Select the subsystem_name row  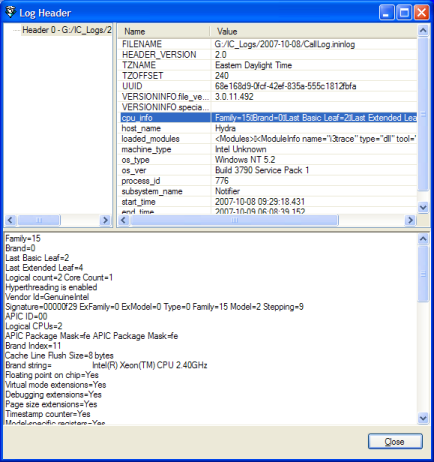coord(268,191)
